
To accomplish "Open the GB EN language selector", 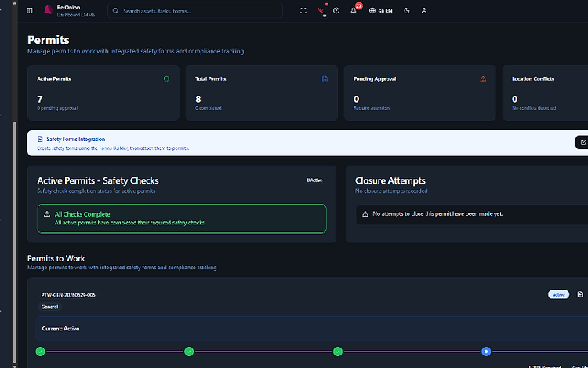I will [x=380, y=11].
